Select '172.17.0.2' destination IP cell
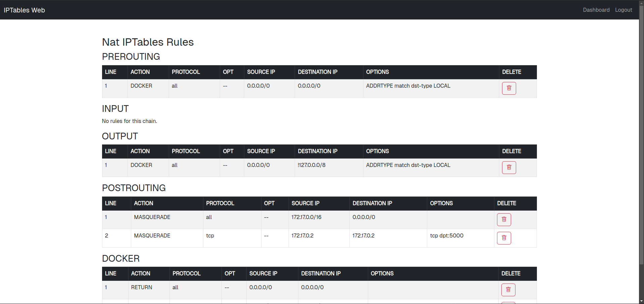The image size is (644, 304). [388, 238]
